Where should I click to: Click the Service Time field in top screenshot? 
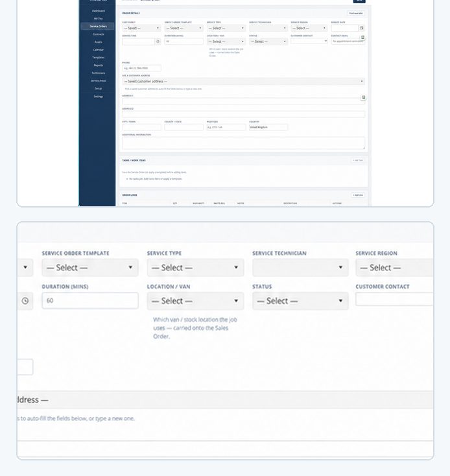pyautogui.click(x=138, y=42)
